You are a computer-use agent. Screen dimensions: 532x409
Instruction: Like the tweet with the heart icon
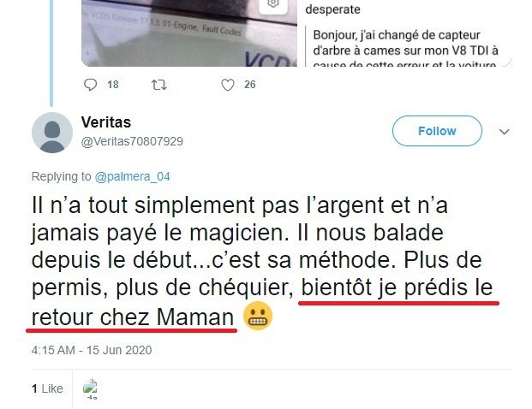pyautogui.click(x=228, y=85)
